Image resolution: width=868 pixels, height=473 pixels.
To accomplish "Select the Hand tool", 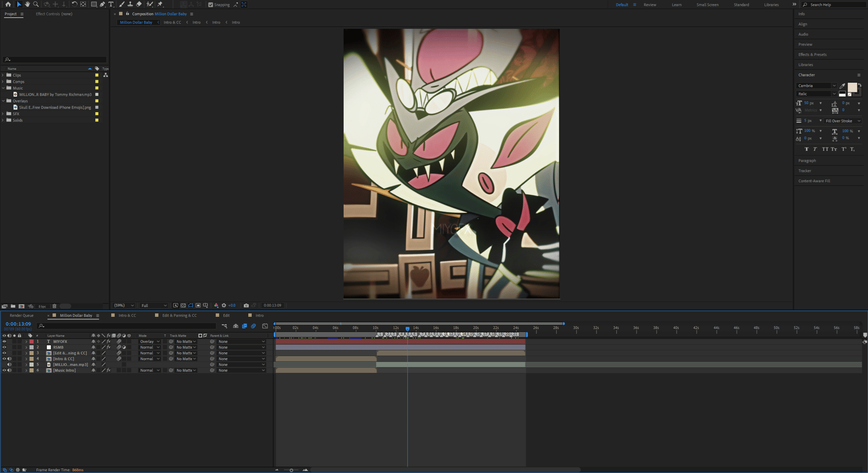I will [27, 4].
